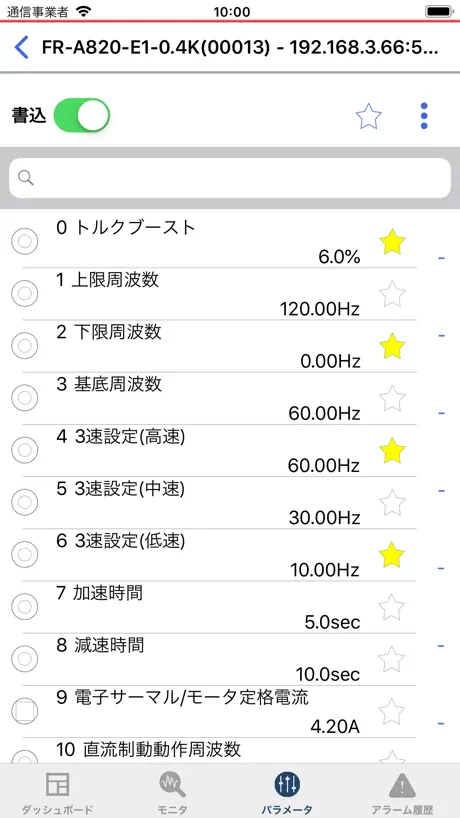The width and height of the screenshot is (460, 818).
Task: Favorite the star for 7 加速時間
Action: point(392,607)
